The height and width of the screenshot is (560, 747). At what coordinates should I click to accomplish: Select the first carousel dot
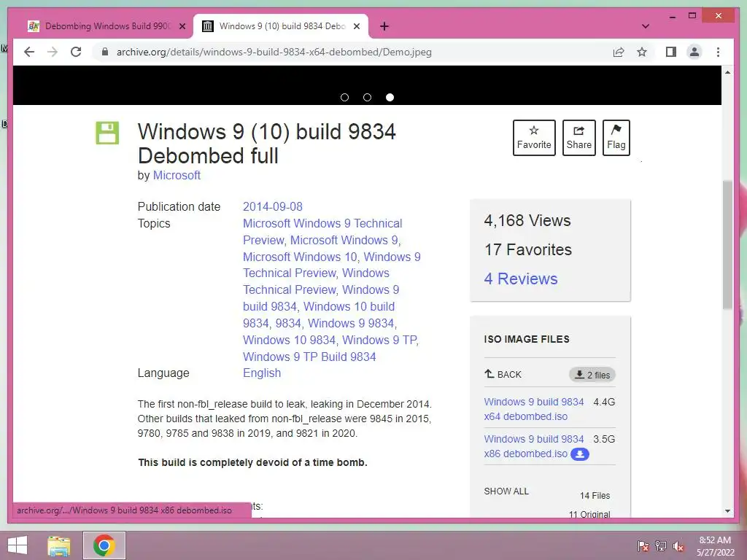click(345, 97)
